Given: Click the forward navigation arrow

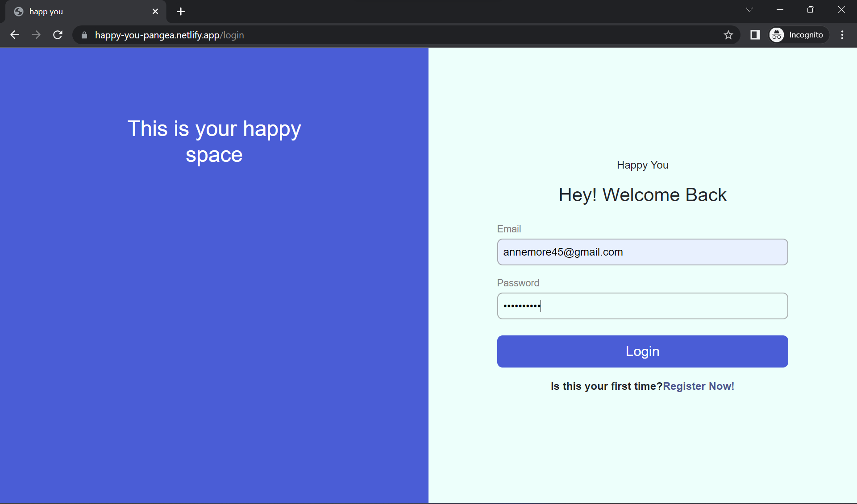Looking at the screenshot, I should pyautogui.click(x=36, y=35).
